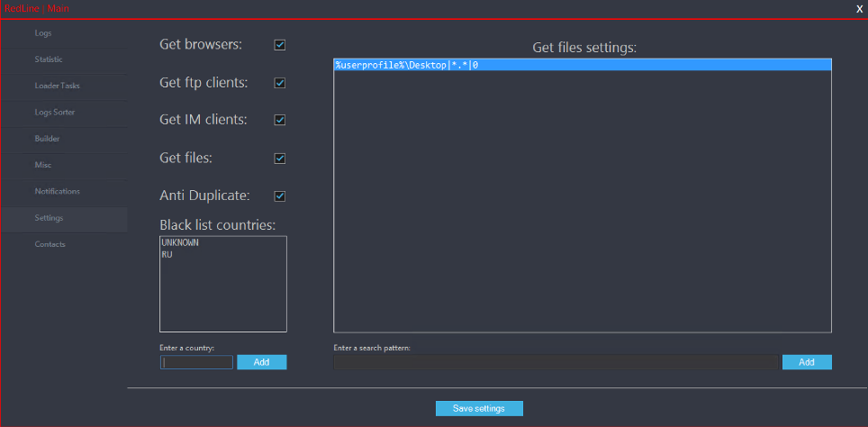Switch to the Builder section

47,139
